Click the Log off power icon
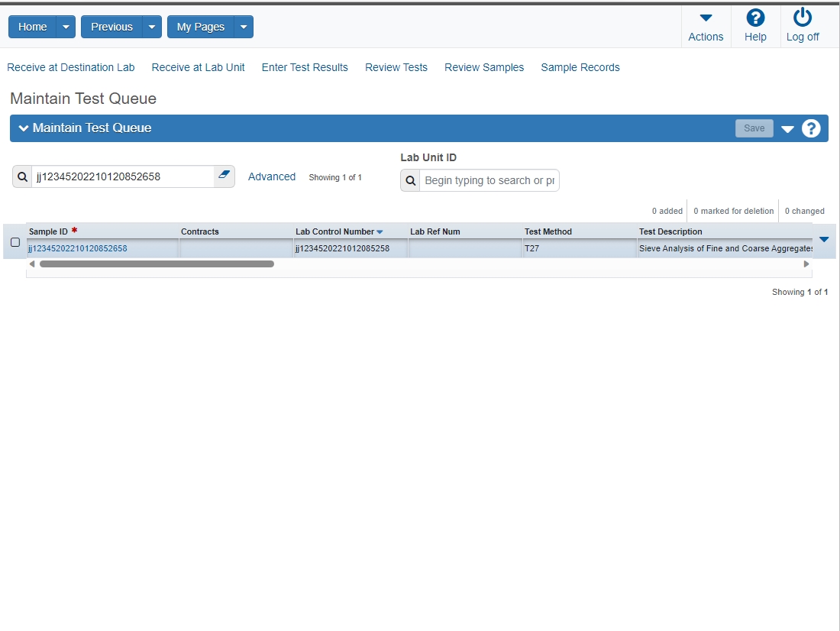Image resolution: width=840 pixels, height=631 pixels. pyautogui.click(x=802, y=18)
